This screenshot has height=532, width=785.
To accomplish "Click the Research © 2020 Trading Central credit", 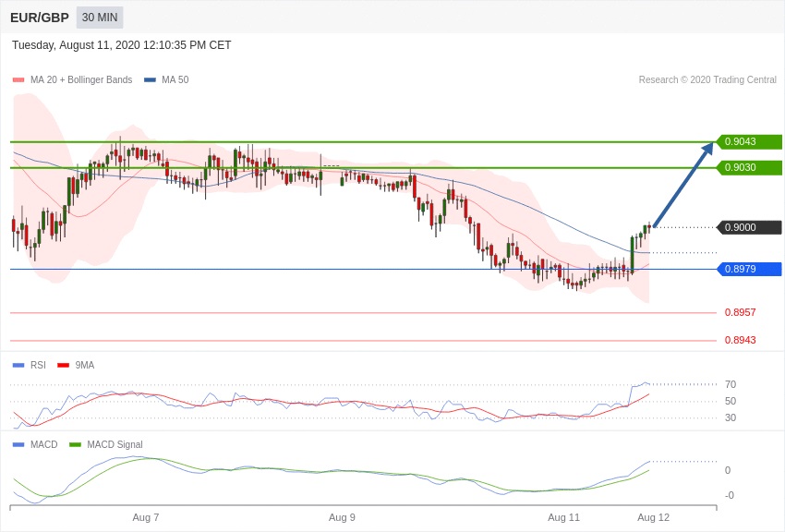I will (x=707, y=79).
